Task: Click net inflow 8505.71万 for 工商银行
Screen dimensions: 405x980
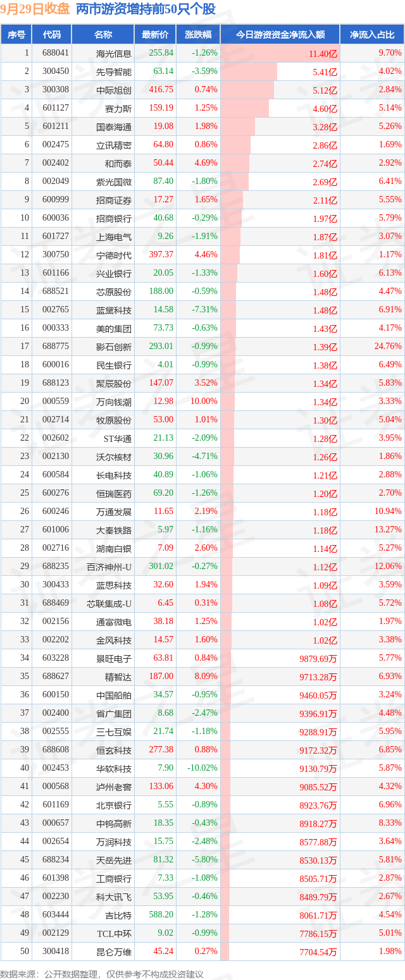Action: click(x=318, y=879)
